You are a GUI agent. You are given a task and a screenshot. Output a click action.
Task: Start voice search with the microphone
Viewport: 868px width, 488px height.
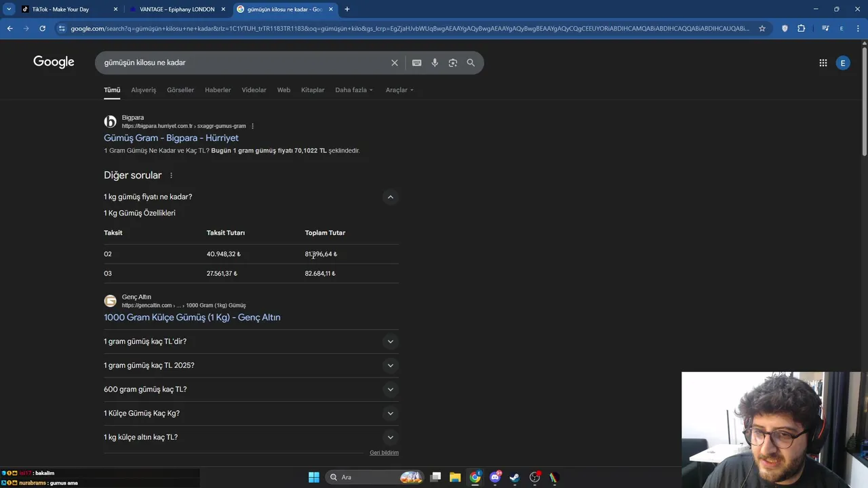[x=435, y=62]
